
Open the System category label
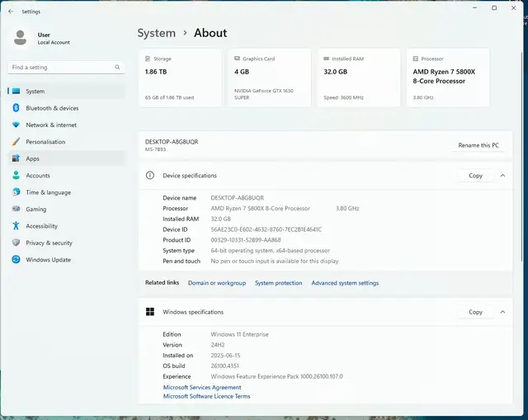tap(35, 92)
